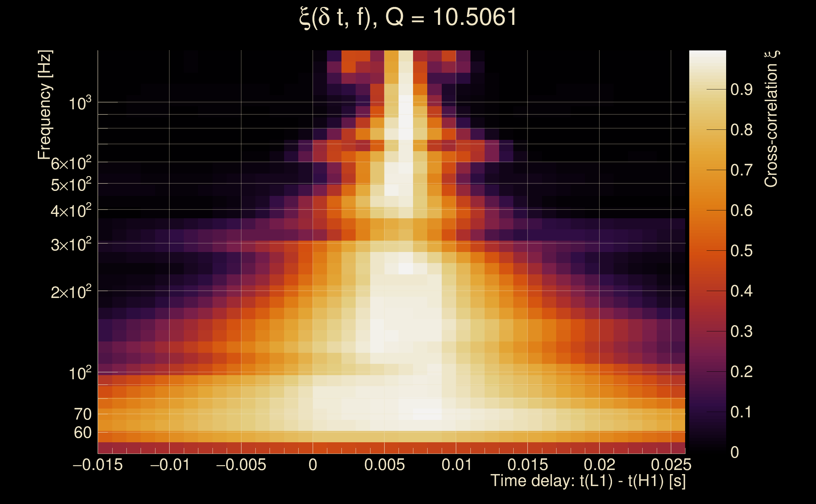816x504 pixels.
Task: Click the 10² frequency tick label
Action: (80, 373)
